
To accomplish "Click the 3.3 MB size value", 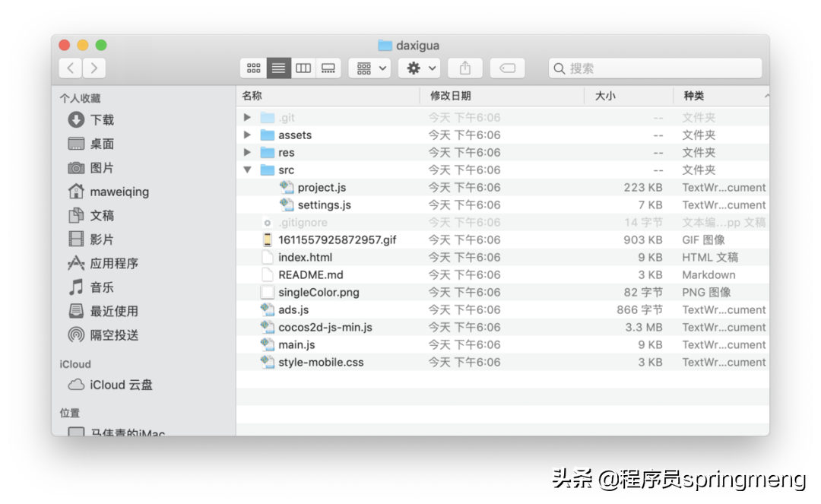I will coord(644,327).
